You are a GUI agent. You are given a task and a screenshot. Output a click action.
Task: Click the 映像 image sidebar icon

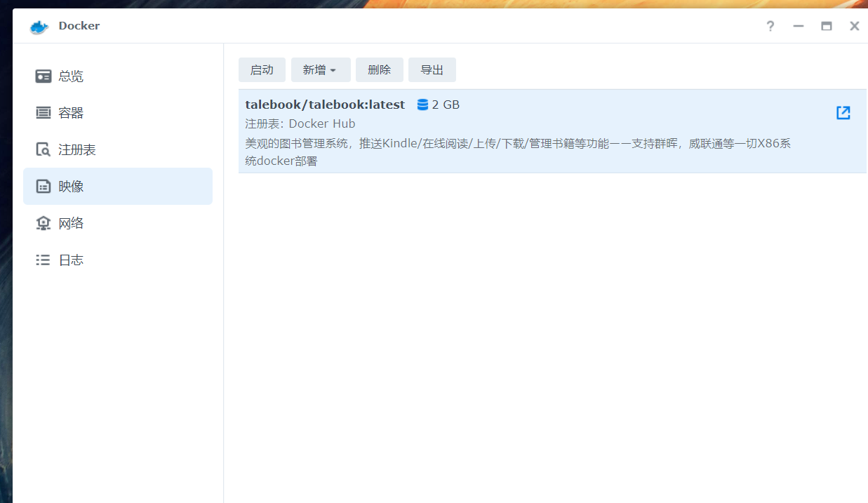pyautogui.click(x=44, y=186)
